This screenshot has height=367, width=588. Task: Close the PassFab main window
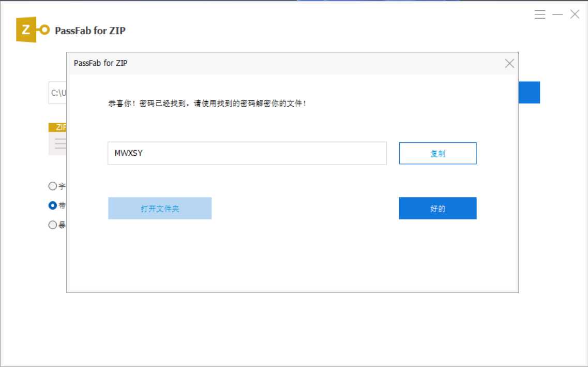click(575, 14)
